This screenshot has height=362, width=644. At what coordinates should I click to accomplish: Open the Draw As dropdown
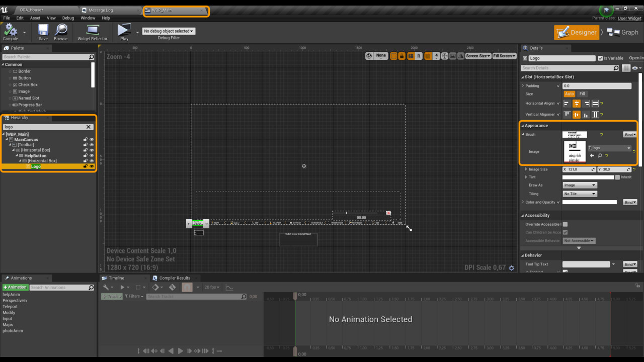[580, 186]
